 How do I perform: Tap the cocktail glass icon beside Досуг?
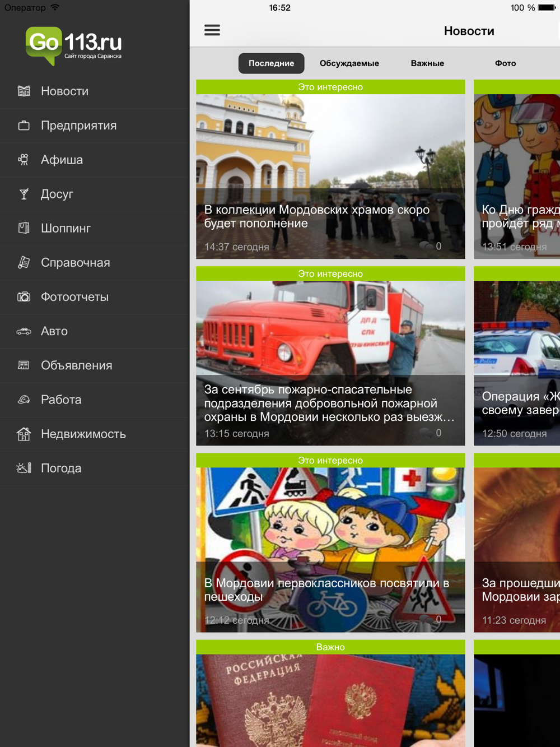pos(24,194)
